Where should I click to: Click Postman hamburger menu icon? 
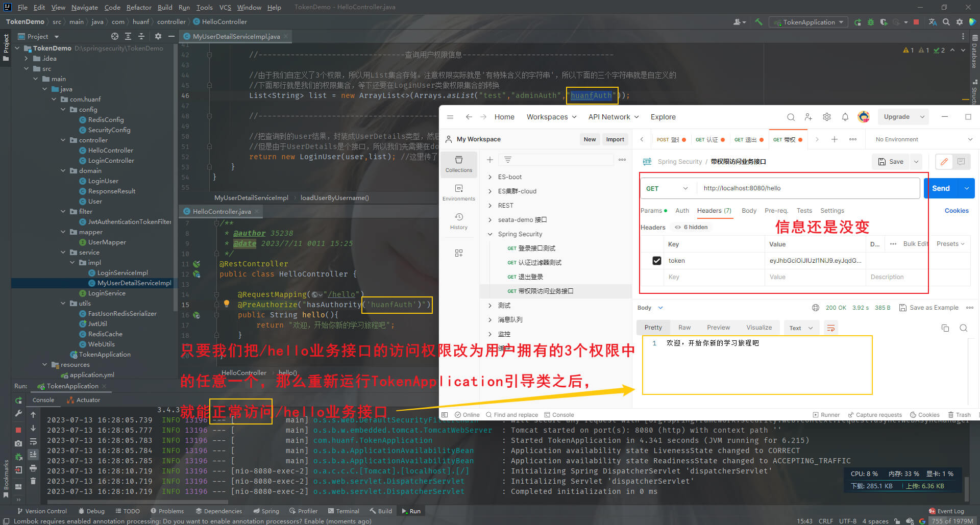pyautogui.click(x=450, y=117)
